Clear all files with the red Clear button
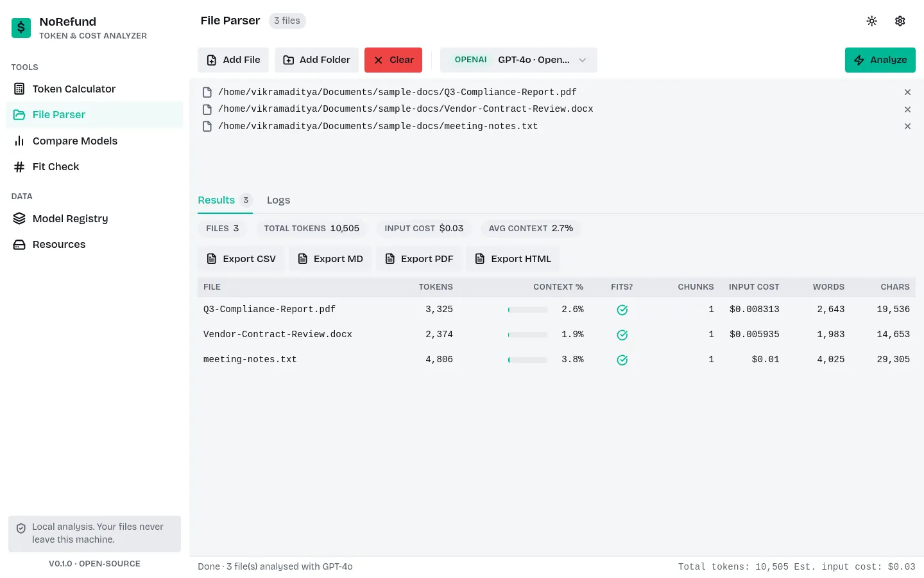This screenshot has height=578, width=924. click(x=393, y=60)
